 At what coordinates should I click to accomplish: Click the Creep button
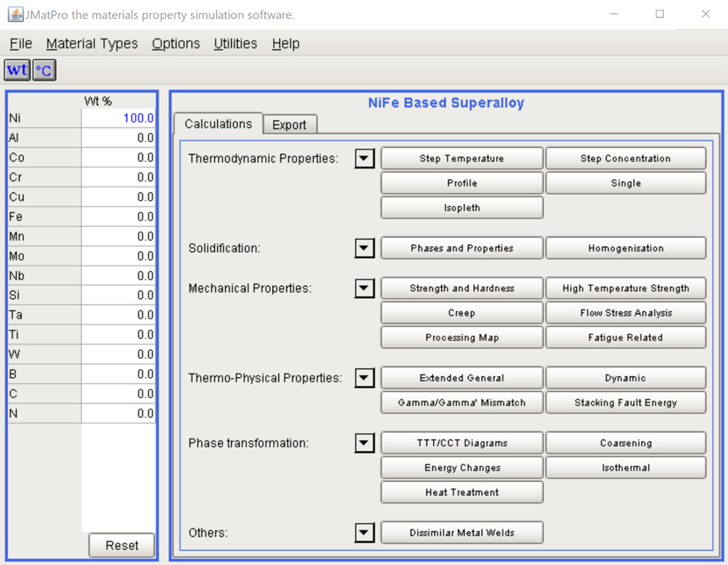click(462, 313)
